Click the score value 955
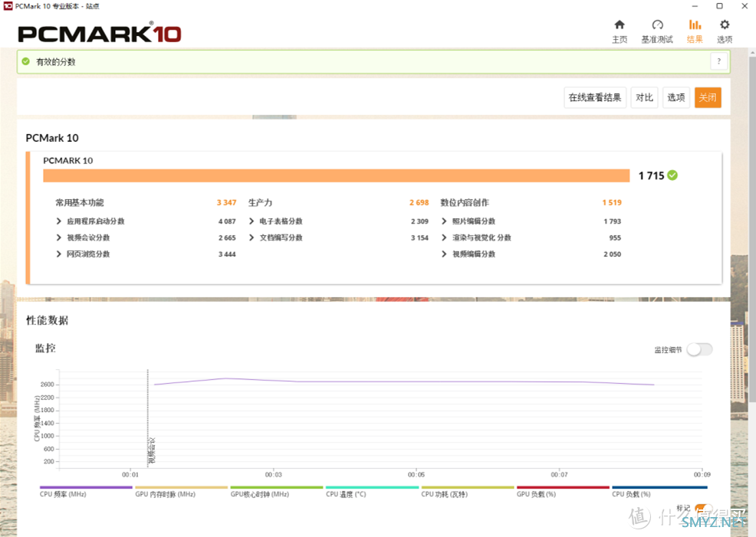Screen dimensions: 756x537 (x=615, y=238)
